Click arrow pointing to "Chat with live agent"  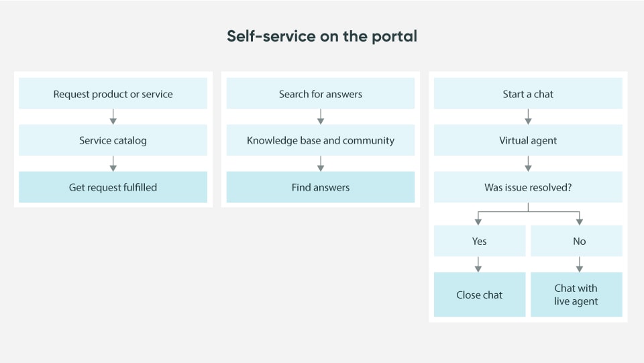[579, 264]
